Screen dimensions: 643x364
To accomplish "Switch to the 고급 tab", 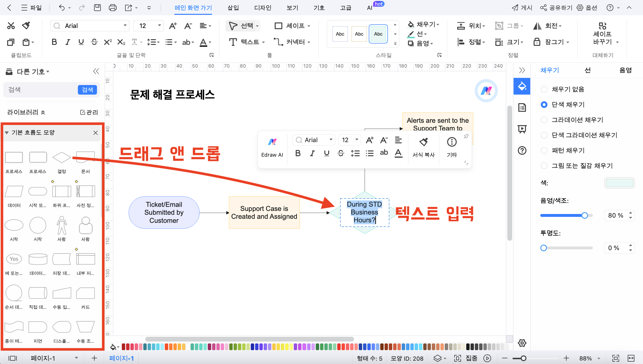I will click(345, 8).
